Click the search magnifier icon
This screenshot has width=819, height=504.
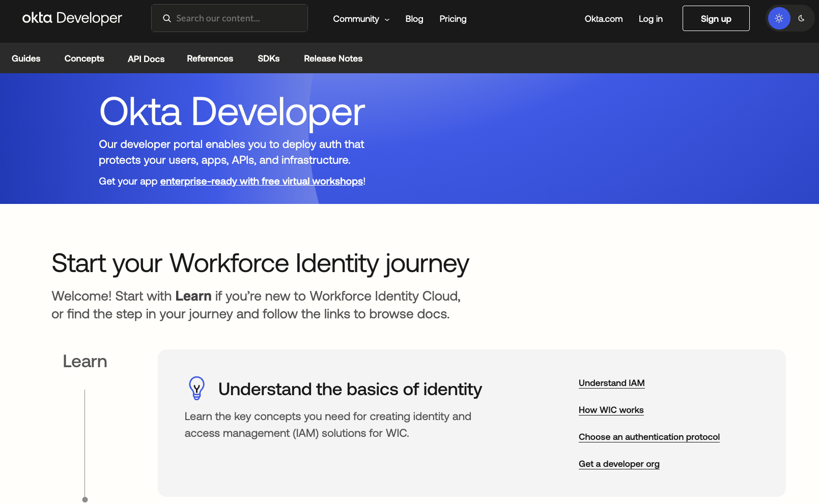click(x=166, y=18)
